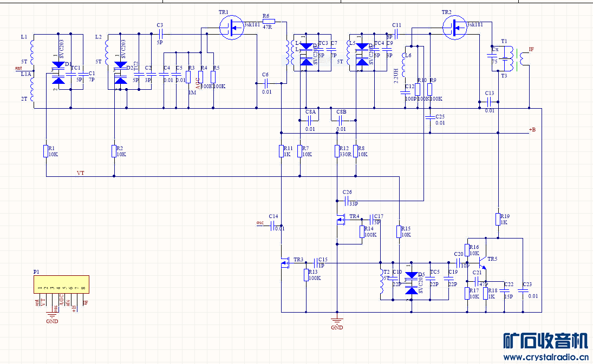This screenshot has height=364, width=593.
Task: Select capacitor C1 7P
Action: [x=83, y=74]
